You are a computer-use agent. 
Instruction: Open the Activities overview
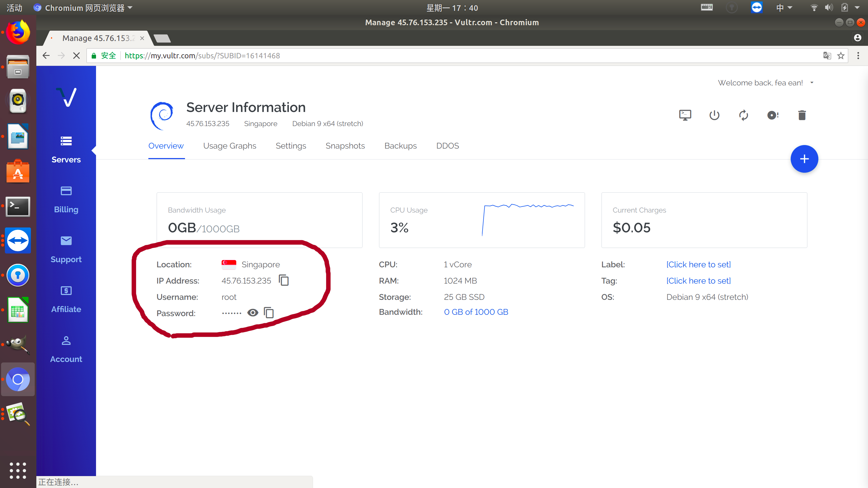coord(14,8)
